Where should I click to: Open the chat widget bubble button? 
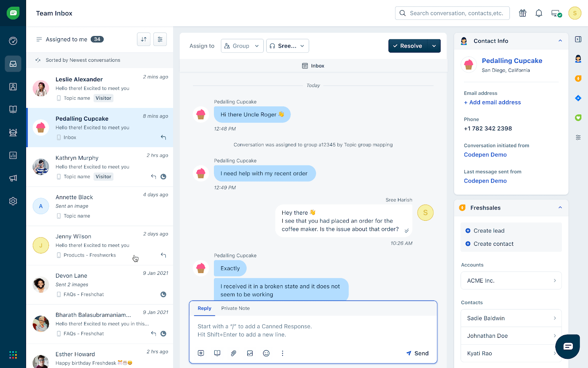(568, 346)
